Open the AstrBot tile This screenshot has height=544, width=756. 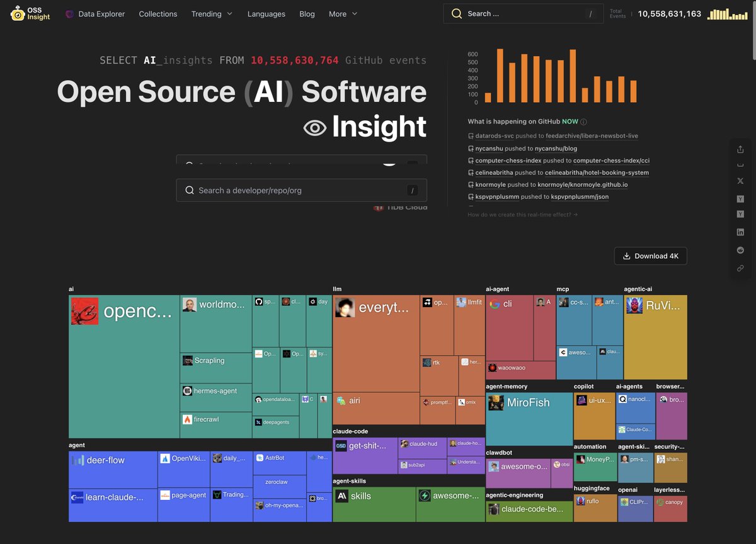pyautogui.click(x=280, y=463)
